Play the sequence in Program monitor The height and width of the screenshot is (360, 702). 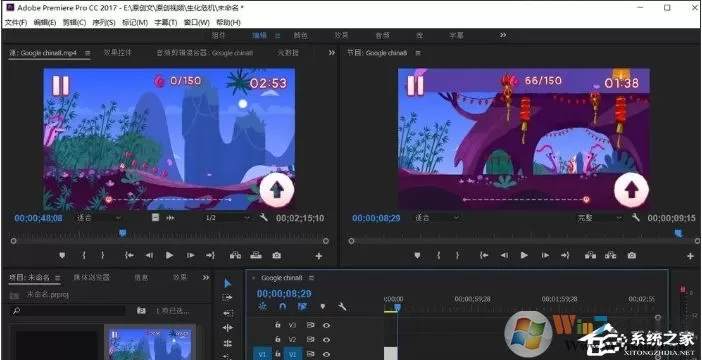pos(524,255)
